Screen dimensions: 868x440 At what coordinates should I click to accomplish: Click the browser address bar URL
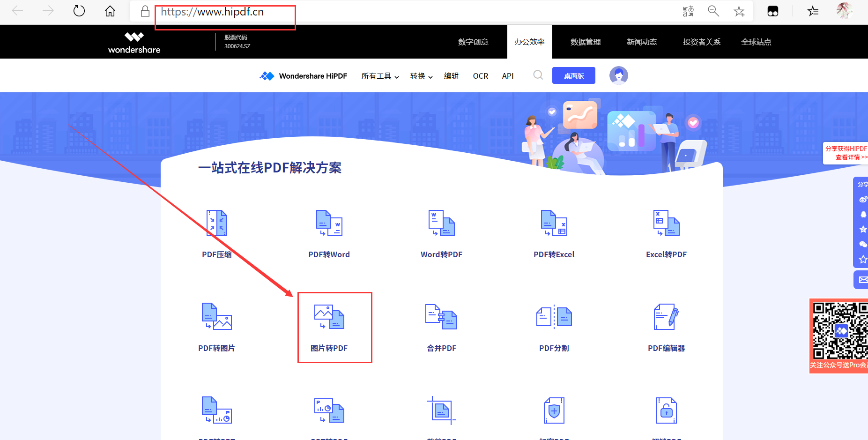(x=212, y=12)
